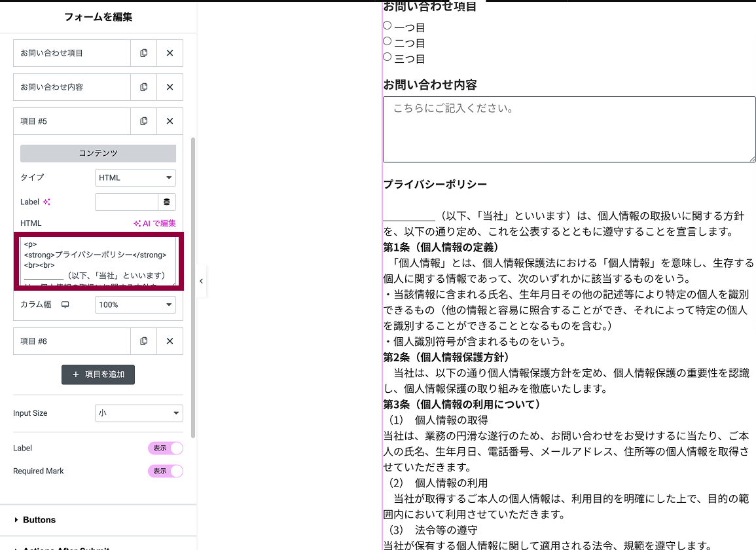
Task: Open the タイプ HTML dropdown
Action: point(135,177)
